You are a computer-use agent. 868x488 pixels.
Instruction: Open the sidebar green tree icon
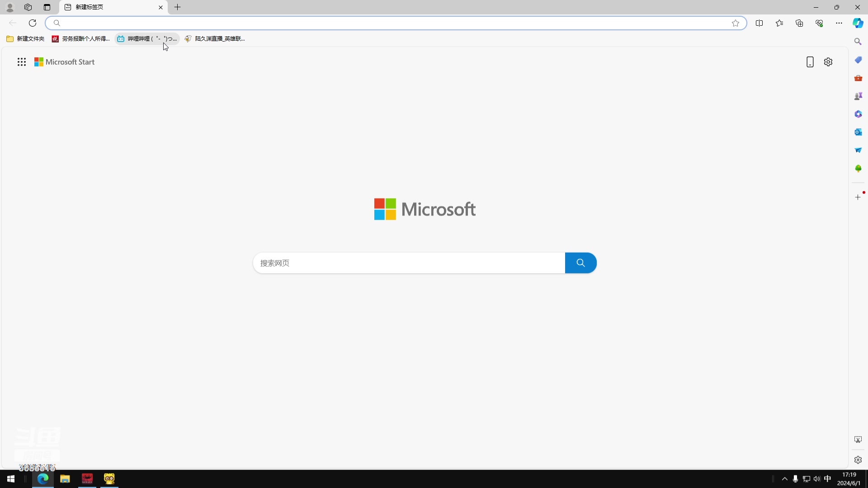(858, 168)
